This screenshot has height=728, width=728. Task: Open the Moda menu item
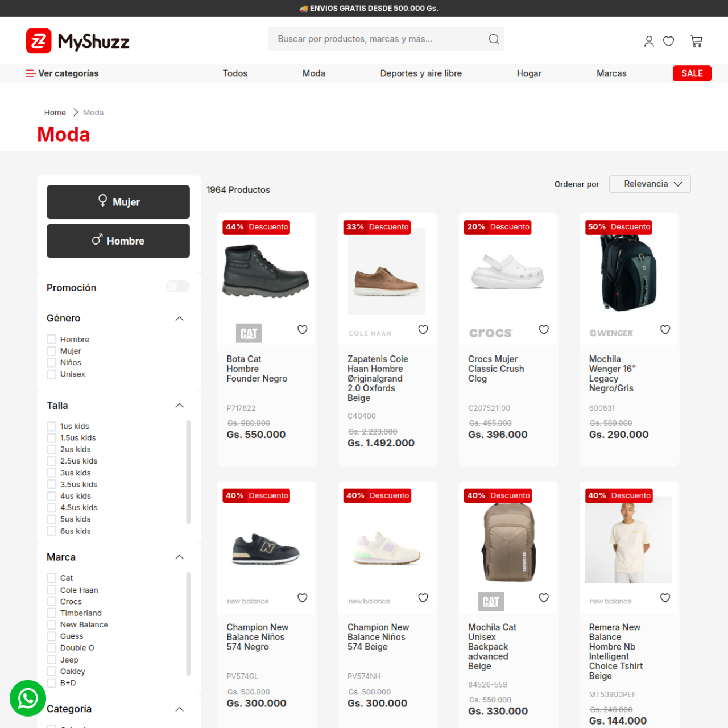(x=314, y=73)
